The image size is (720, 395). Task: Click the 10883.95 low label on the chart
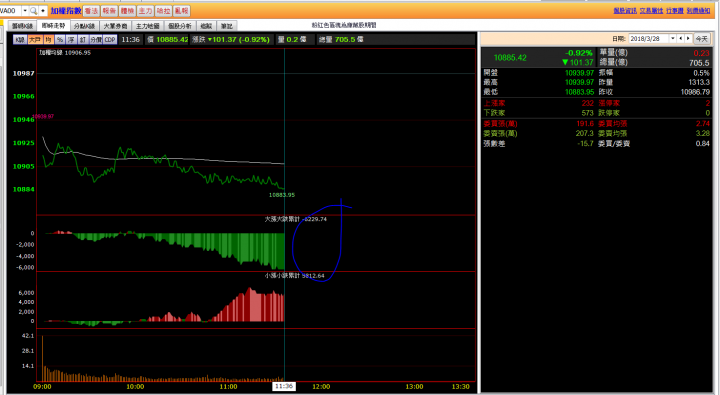[x=282, y=195]
